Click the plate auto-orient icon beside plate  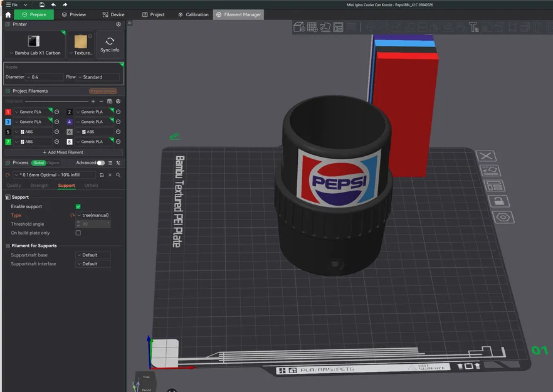pos(490,171)
